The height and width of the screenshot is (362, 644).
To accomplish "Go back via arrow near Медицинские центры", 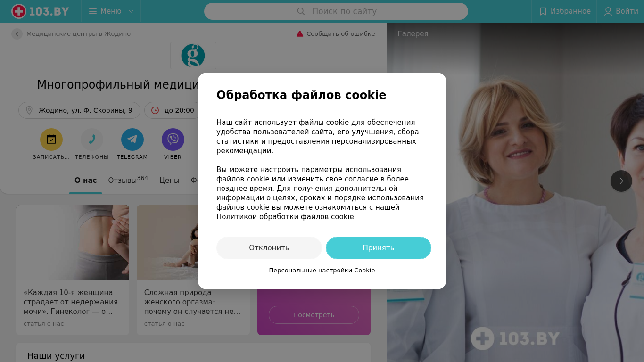I will click(x=17, y=34).
